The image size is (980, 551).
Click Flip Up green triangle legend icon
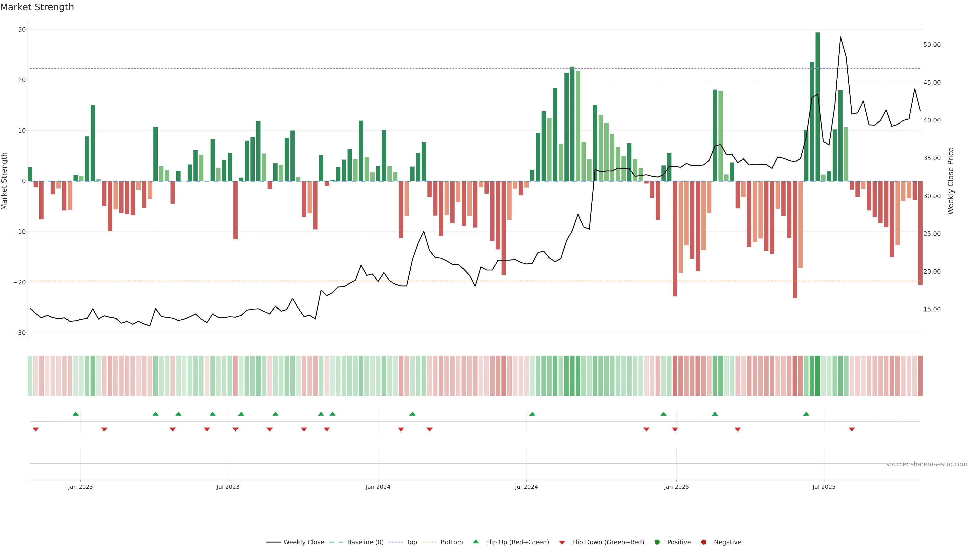pos(475,542)
